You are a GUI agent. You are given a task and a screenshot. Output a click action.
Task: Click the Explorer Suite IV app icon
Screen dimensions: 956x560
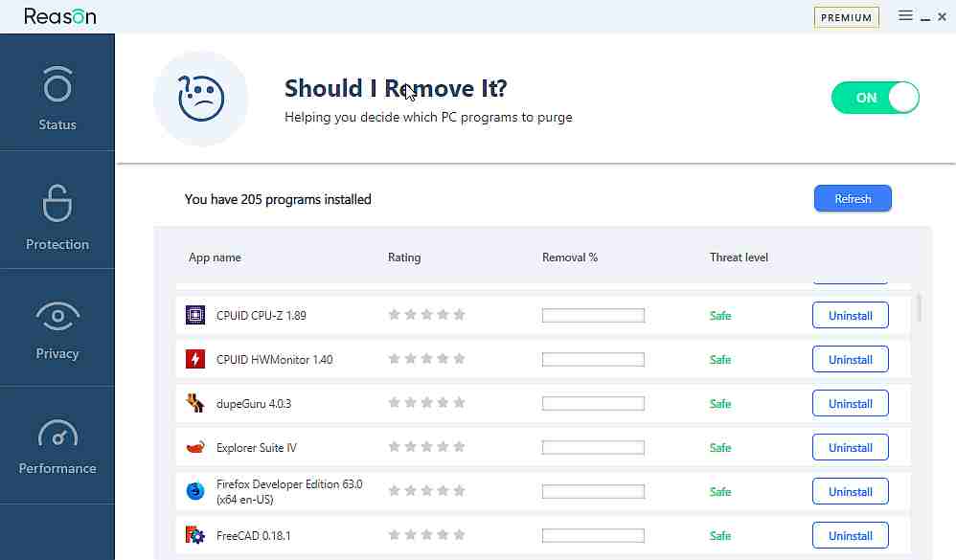pos(195,447)
